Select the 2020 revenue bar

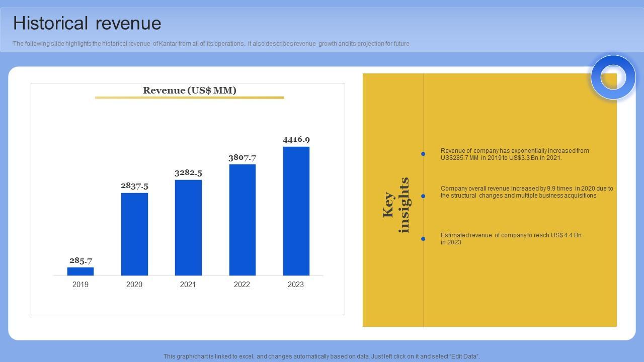tap(134, 234)
